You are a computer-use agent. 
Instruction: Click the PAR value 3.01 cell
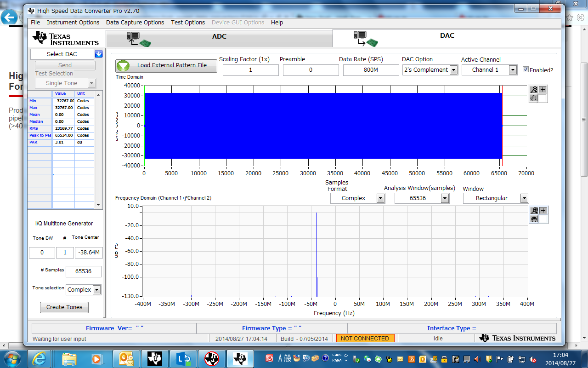(63, 142)
